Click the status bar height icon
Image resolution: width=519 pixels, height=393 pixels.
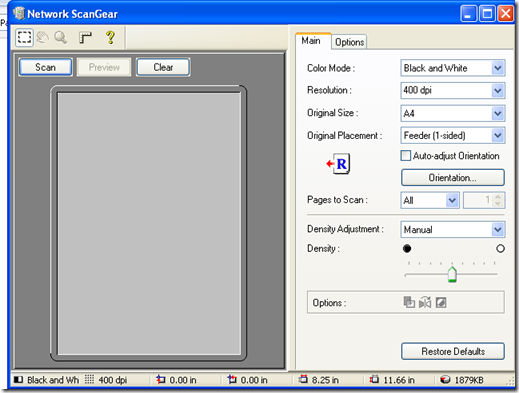coord(374,379)
